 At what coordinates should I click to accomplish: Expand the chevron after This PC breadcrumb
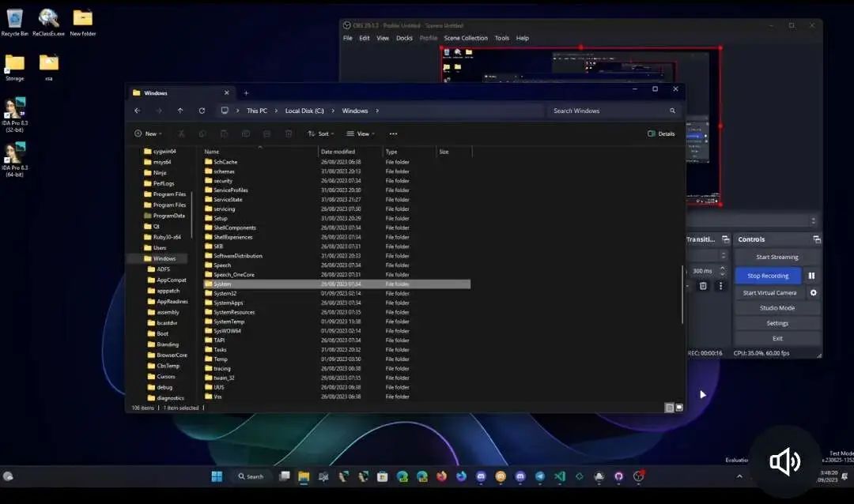click(x=276, y=111)
